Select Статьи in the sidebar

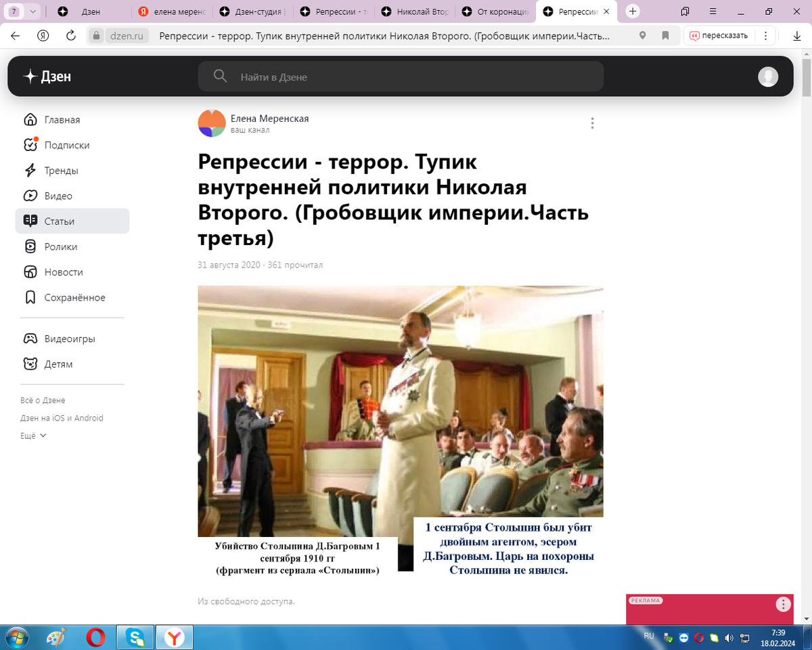[72, 221]
